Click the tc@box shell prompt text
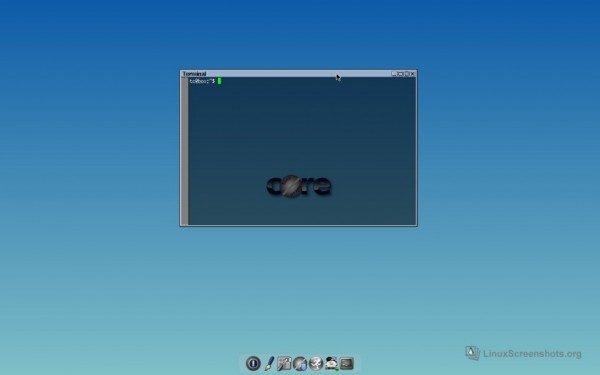This screenshot has height=375, width=600. (202, 81)
